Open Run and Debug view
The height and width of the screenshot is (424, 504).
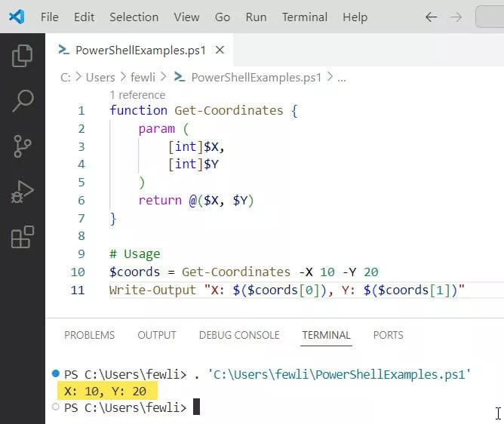click(23, 191)
